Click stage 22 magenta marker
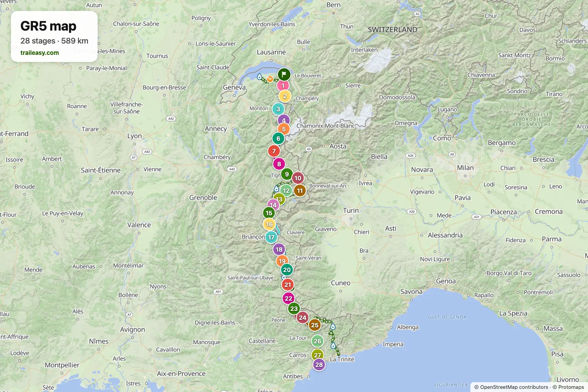The image size is (588, 392). pyautogui.click(x=289, y=298)
